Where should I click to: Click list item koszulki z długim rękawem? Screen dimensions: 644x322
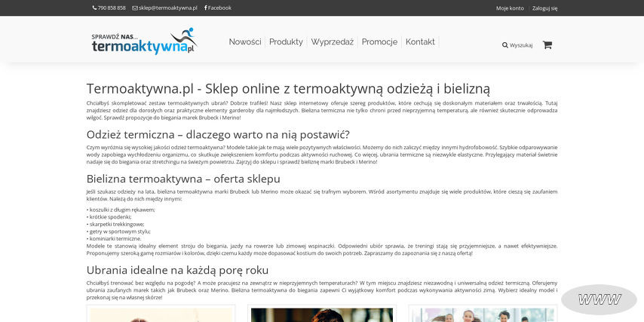pyautogui.click(x=121, y=210)
